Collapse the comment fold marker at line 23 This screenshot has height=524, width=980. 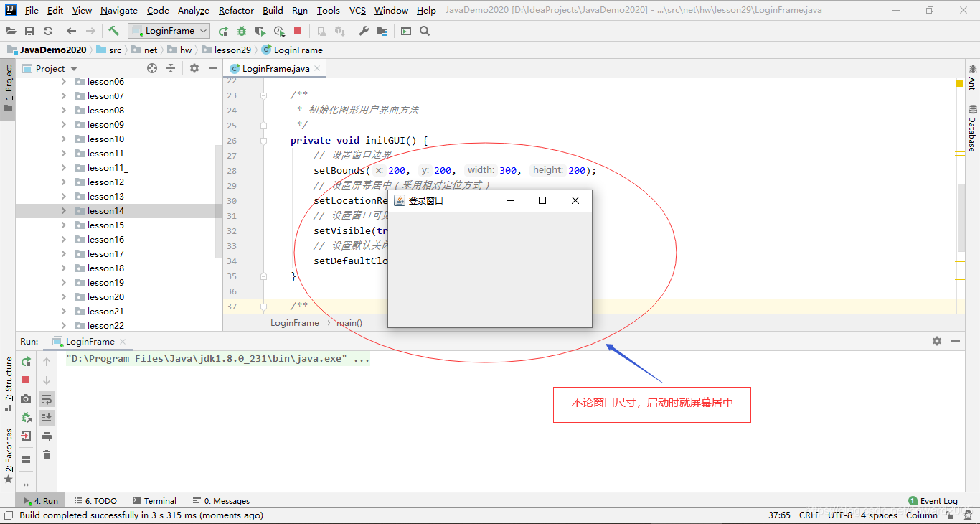[x=263, y=95]
